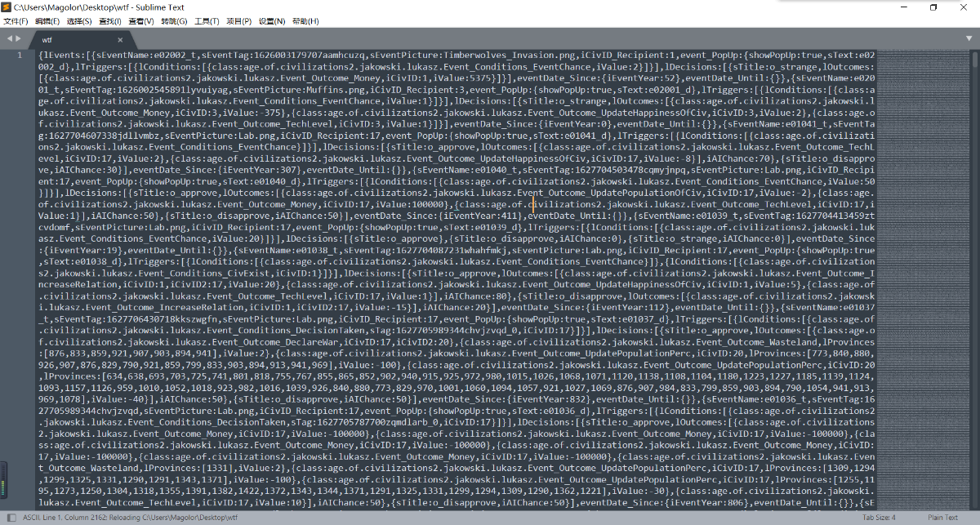Screen dimensions: 980x525
Task: Open the Plain Text syntax selector
Action: pyautogui.click(x=942, y=518)
